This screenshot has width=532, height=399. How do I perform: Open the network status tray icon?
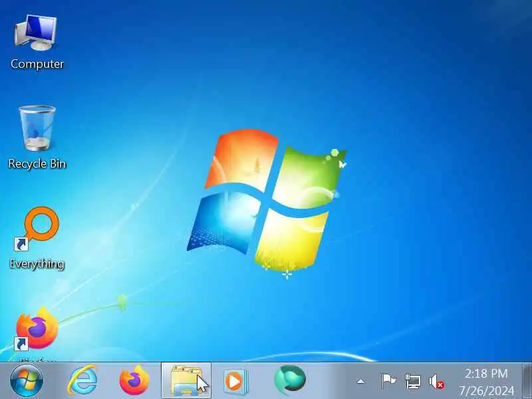(x=413, y=381)
